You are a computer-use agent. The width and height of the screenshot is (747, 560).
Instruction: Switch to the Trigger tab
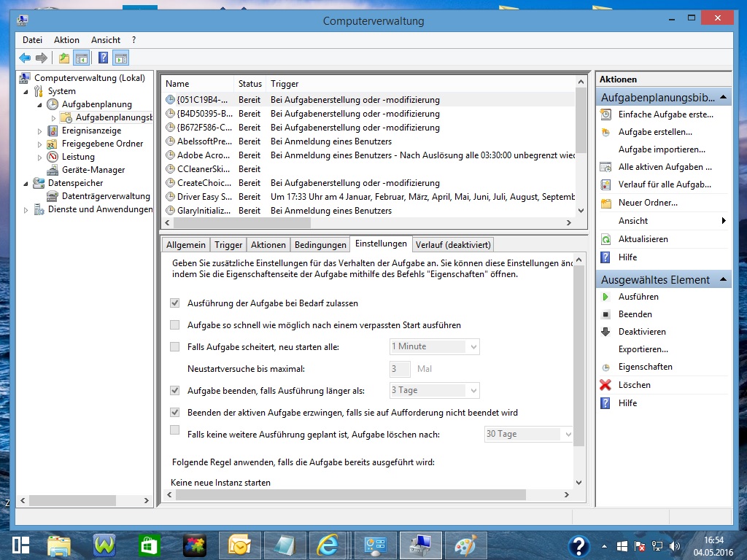[228, 245]
